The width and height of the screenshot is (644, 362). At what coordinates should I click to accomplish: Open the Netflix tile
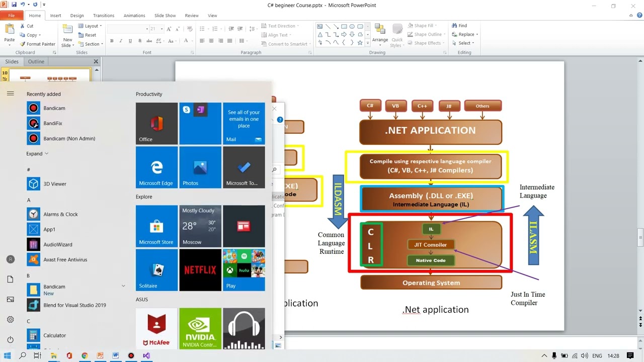(x=200, y=270)
